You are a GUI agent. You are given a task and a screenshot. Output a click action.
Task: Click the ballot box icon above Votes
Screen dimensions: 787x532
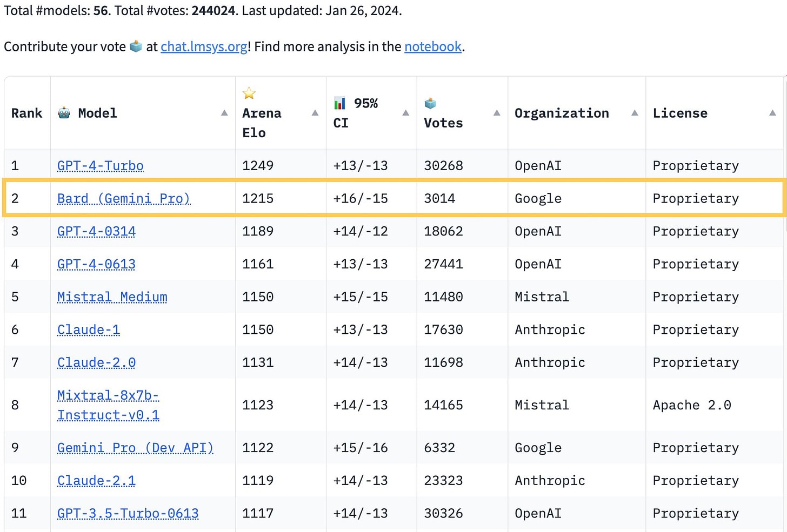(430, 103)
